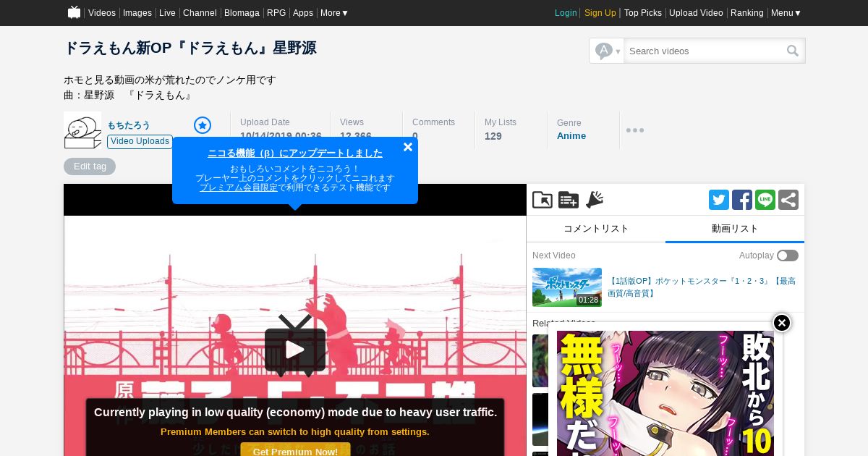Open the Channel section
The height and width of the screenshot is (456, 868).
coord(200,13)
